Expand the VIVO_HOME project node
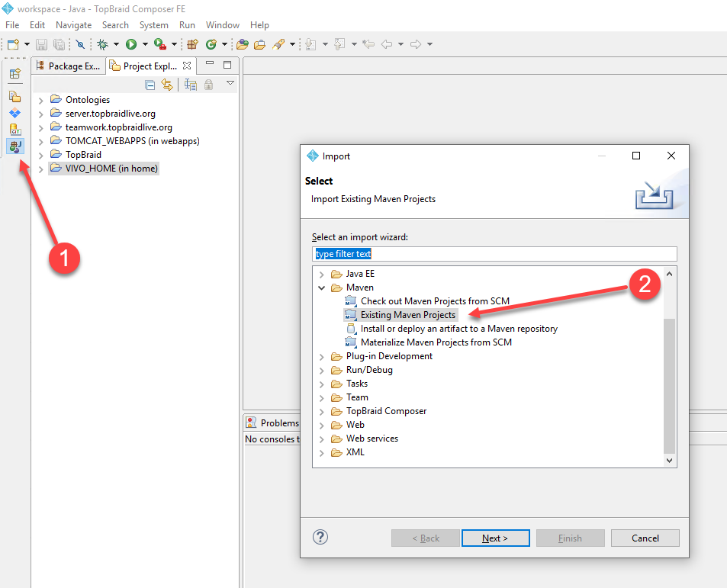This screenshot has width=727, height=588. point(40,169)
